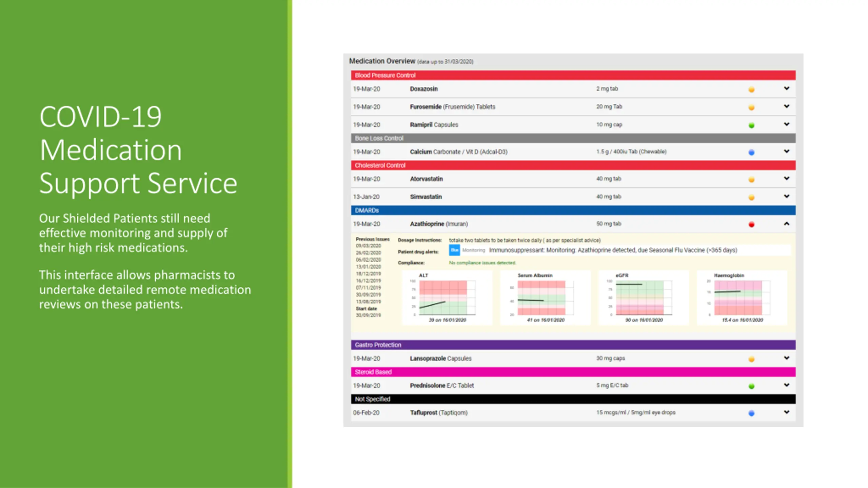Click the 50 mg tab Azathioprine dose
This screenshot has height=488, width=868.
pos(609,224)
